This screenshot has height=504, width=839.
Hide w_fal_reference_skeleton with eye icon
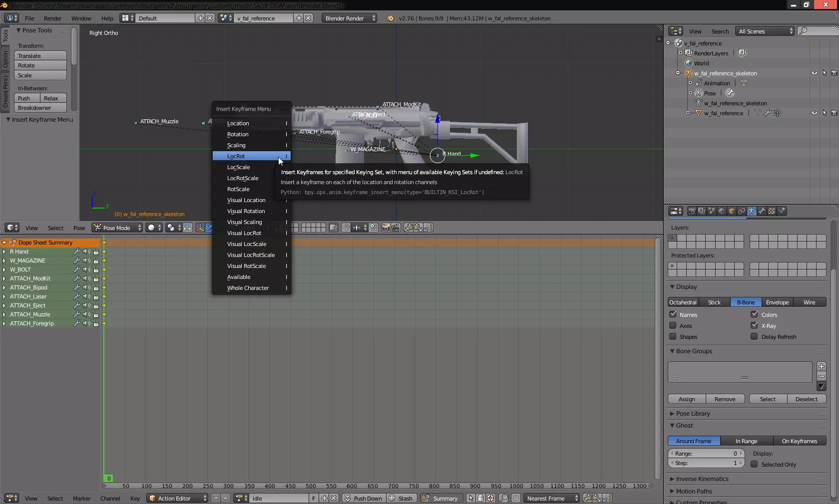point(814,73)
